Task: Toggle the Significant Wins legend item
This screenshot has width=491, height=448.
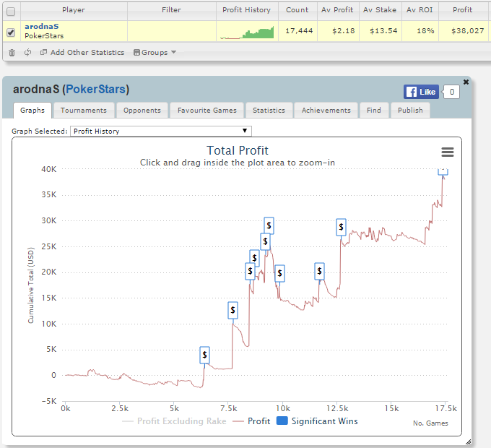Action: 317,421
